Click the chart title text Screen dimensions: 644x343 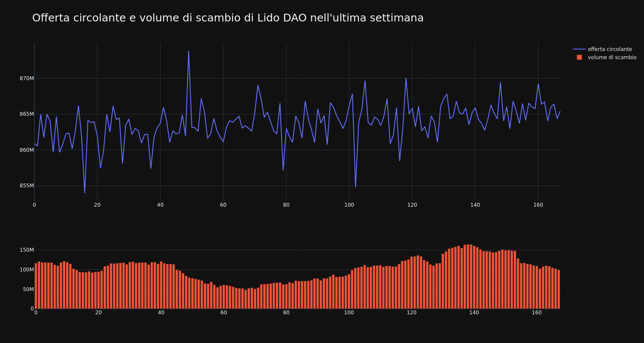click(228, 18)
